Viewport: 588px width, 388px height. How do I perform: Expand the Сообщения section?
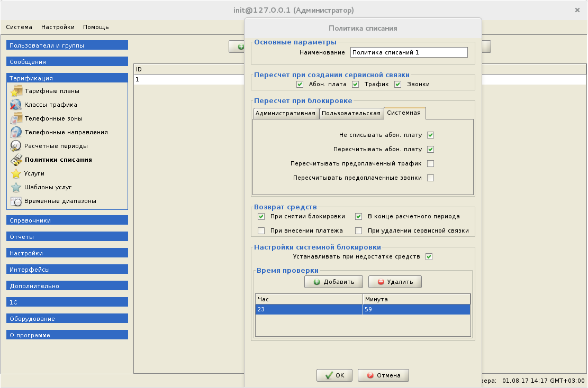[67, 62]
